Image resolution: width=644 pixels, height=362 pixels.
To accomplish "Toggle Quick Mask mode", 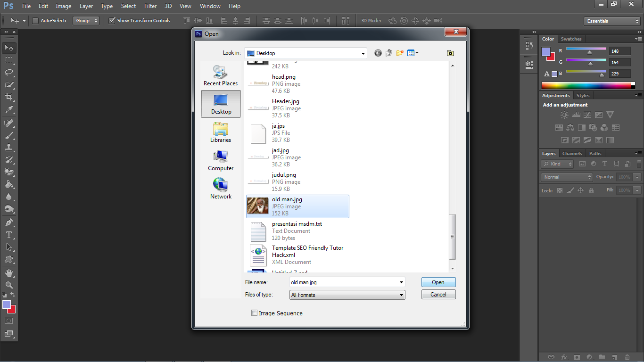I will coord(9,321).
